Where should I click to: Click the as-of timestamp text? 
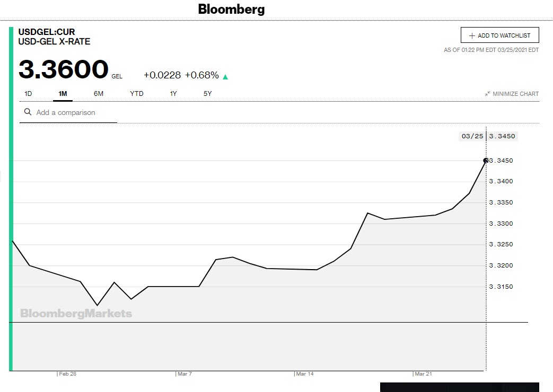pyautogui.click(x=491, y=50)
